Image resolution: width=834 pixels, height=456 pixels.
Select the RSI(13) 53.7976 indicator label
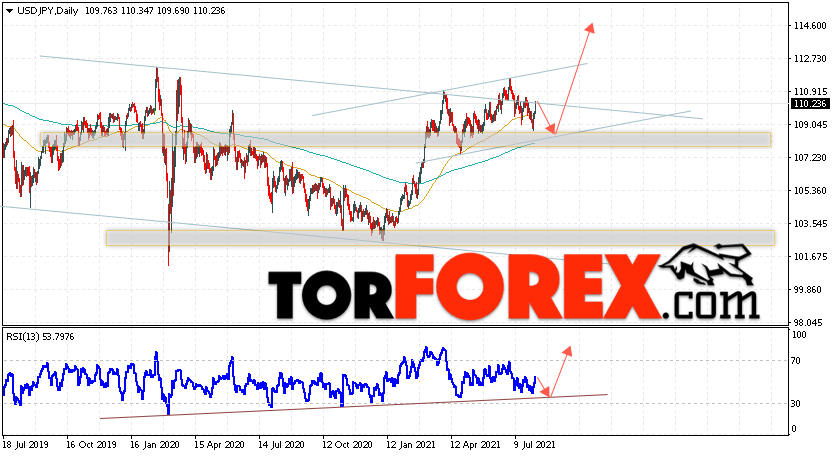click(40, 336)
